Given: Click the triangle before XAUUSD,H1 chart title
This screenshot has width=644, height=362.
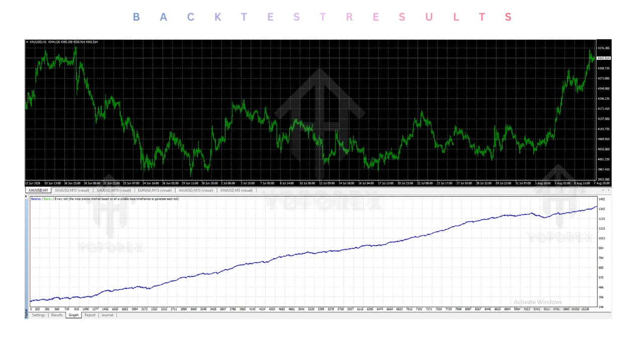Looking at the screenshot, I should coord(27,42).
